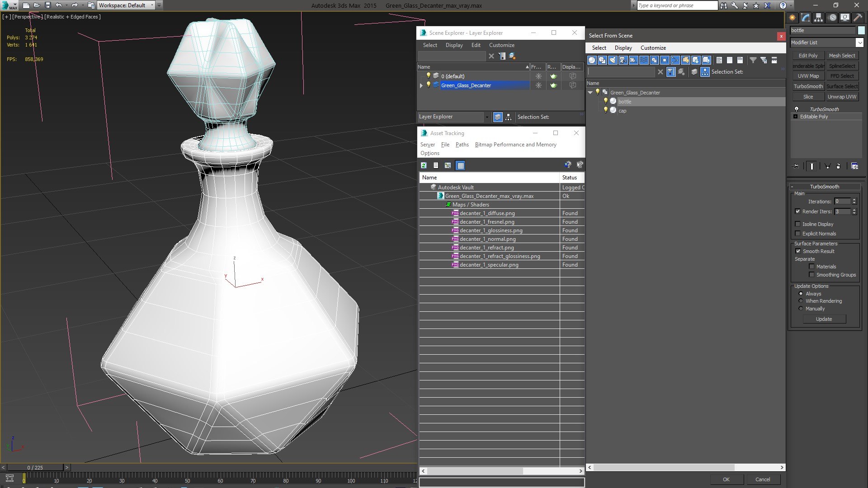Select the cap object in scene list
The height and width of the screenshot is (488, 868).
click(x=623, y=111)
